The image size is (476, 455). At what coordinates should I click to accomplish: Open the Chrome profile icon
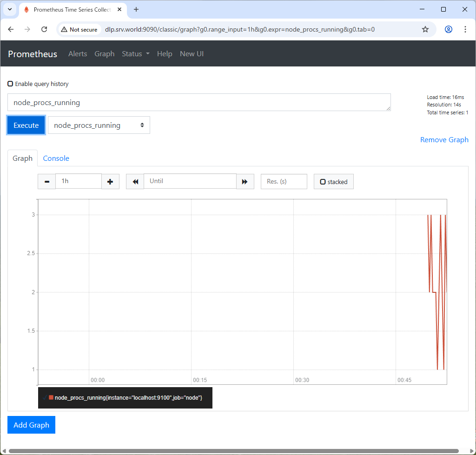[448, 29]
